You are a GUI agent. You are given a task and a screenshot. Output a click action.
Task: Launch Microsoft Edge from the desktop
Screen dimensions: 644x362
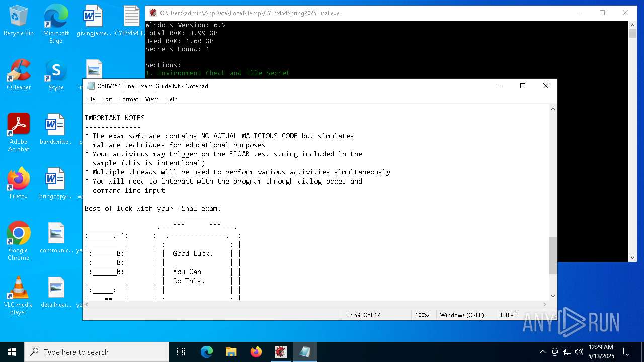(56, 23)
